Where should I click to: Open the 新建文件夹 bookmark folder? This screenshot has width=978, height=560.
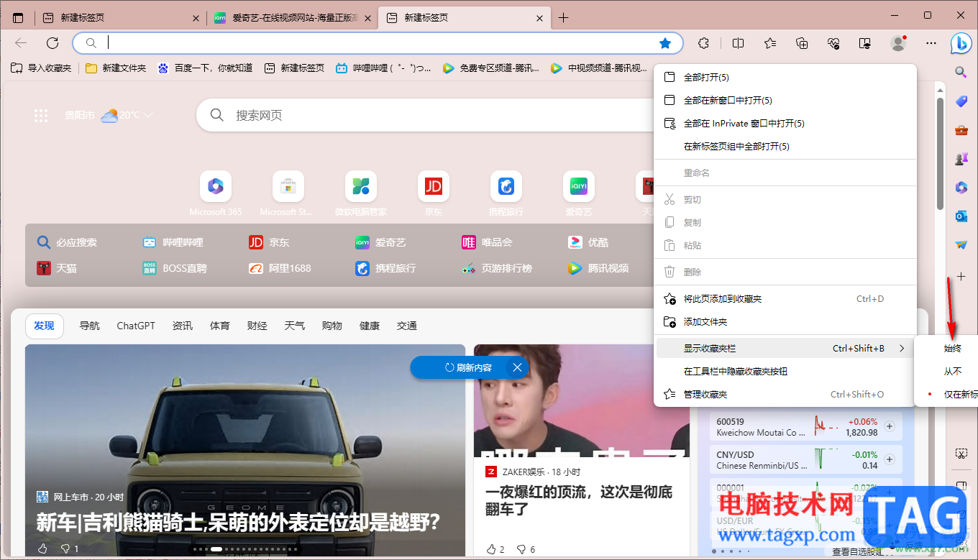116,68
